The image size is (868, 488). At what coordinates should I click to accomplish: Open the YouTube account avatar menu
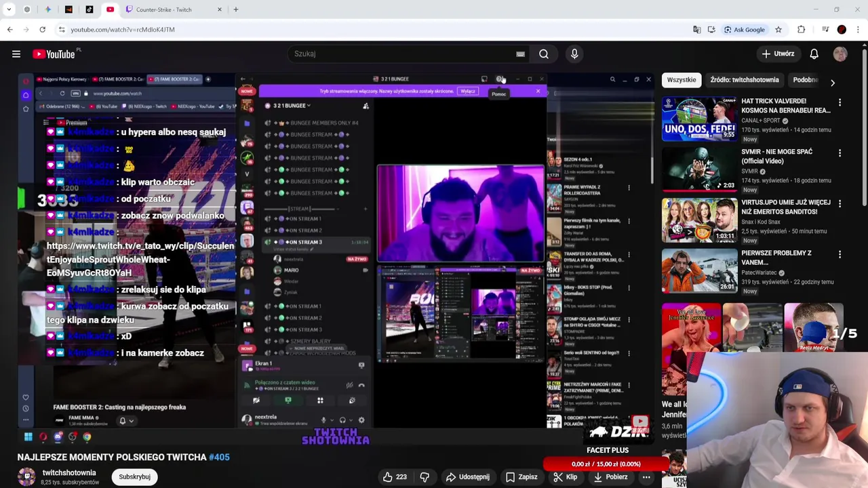coord(840,54)
